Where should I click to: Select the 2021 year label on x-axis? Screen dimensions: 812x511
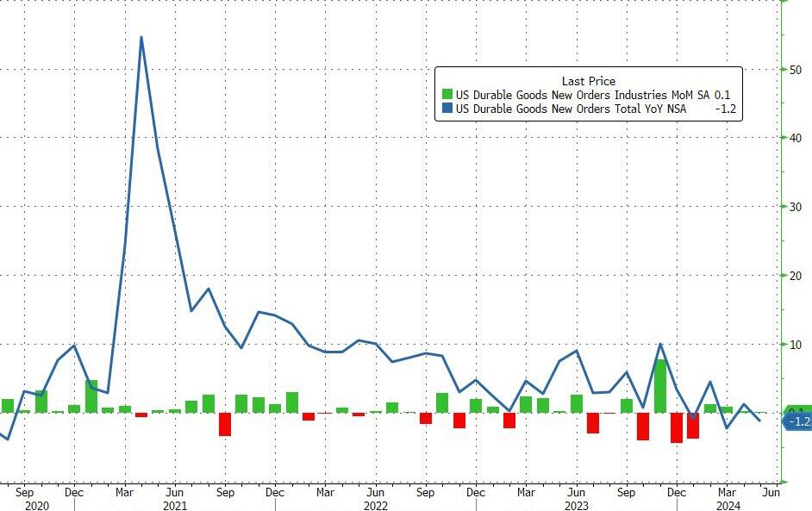tap(175, 506)
